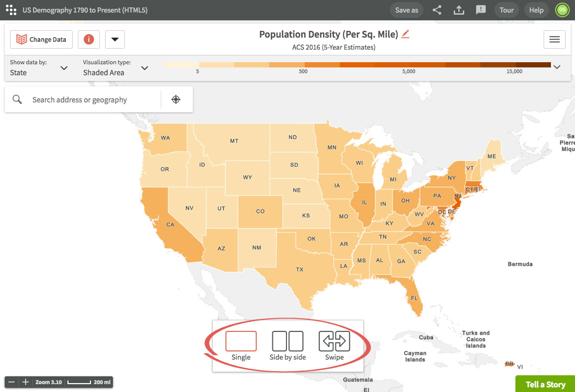Click the search magnifier icon

(x=17, y=99)
